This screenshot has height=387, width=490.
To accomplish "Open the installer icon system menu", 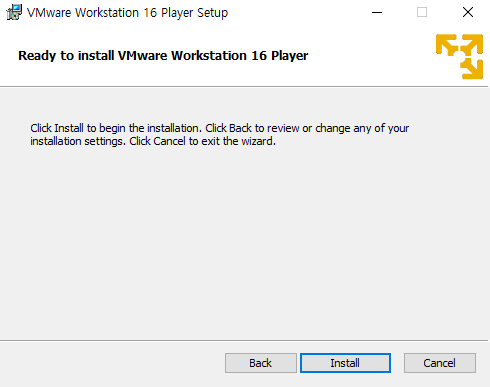I will [14, 13].
